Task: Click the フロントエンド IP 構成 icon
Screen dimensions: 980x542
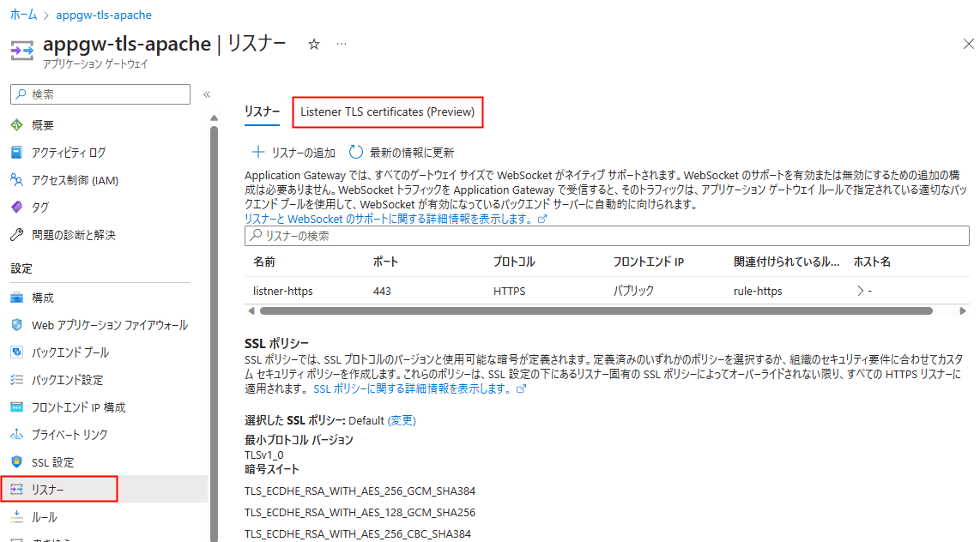Action: [x=17, y=407]
